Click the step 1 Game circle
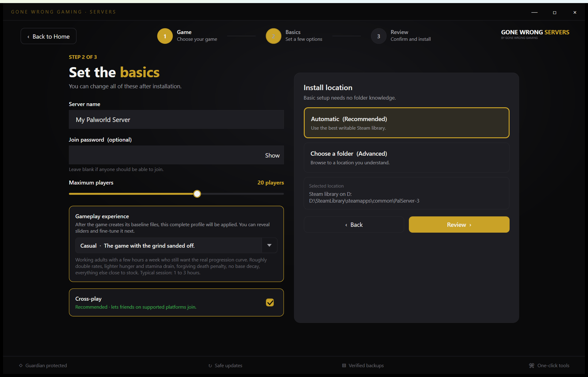Viewport: 588px width, 377px height. [x=165, y=36]
